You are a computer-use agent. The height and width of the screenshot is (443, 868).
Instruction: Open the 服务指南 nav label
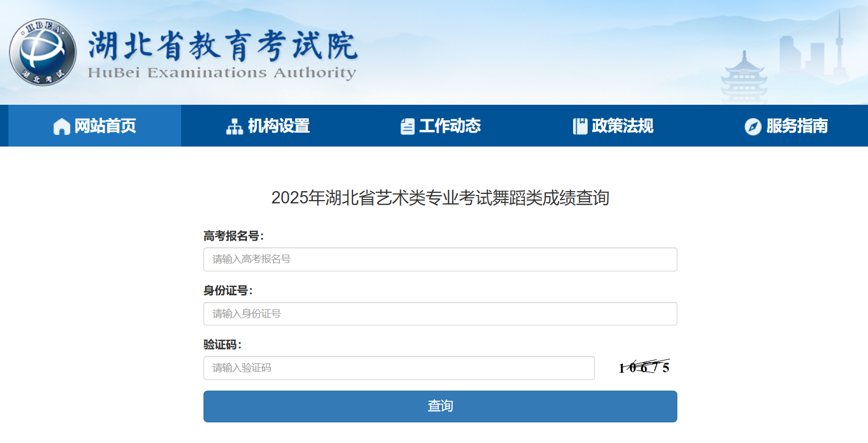point(797,126)
